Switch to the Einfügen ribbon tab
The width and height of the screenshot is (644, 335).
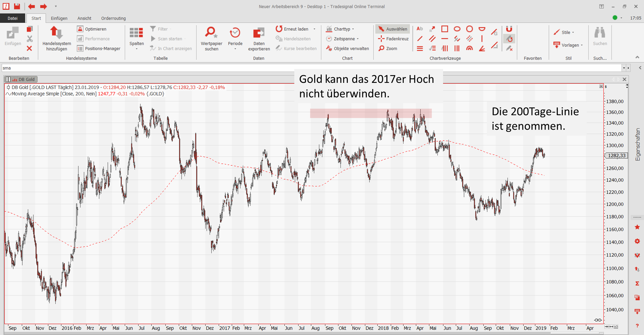click(x=59, y=18)
